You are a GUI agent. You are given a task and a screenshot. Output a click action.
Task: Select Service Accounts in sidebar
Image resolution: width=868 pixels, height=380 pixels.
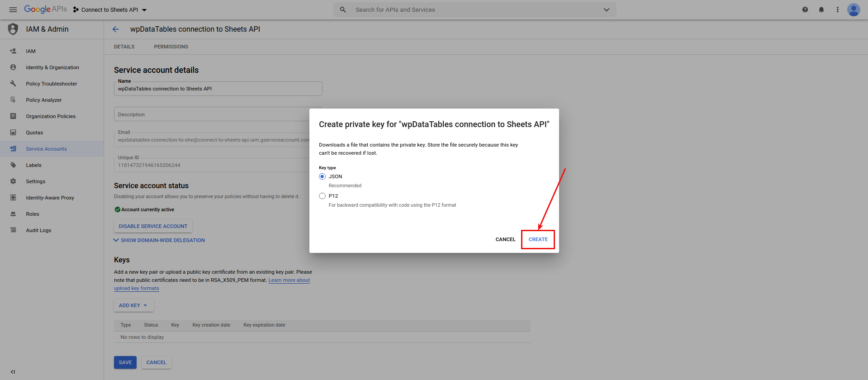click(52, 149)
